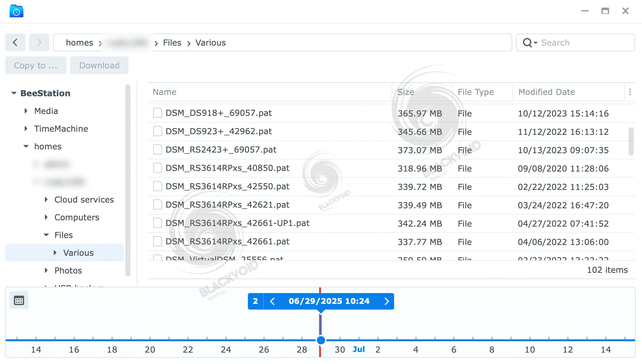
Task: Click the file list vertical scrollbar
Action: point(631,141)
